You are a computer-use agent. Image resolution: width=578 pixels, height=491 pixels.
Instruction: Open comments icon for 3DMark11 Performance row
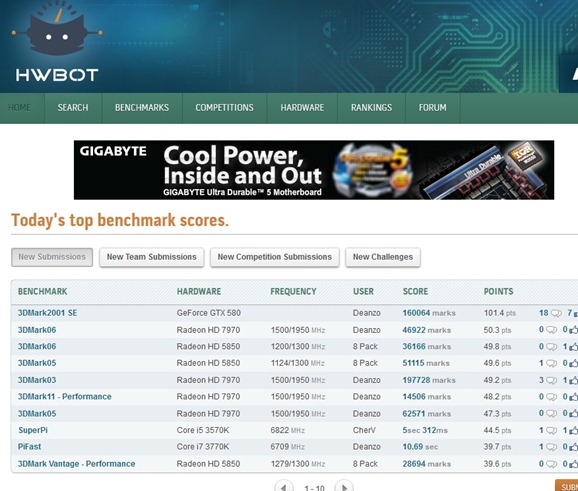[551, 397]
